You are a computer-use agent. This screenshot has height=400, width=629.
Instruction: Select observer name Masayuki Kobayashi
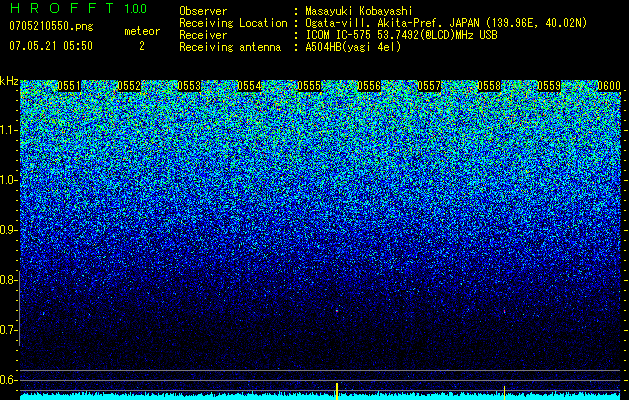click(x=359, y=11)
